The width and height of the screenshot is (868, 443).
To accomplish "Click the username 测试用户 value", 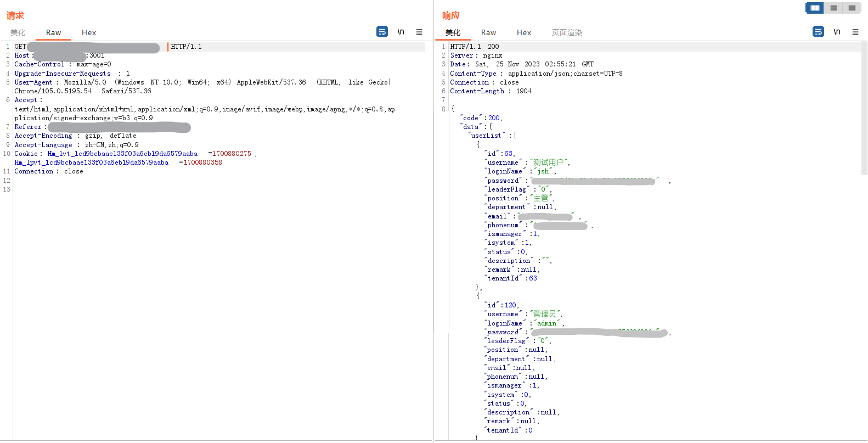I will [549, 162].
